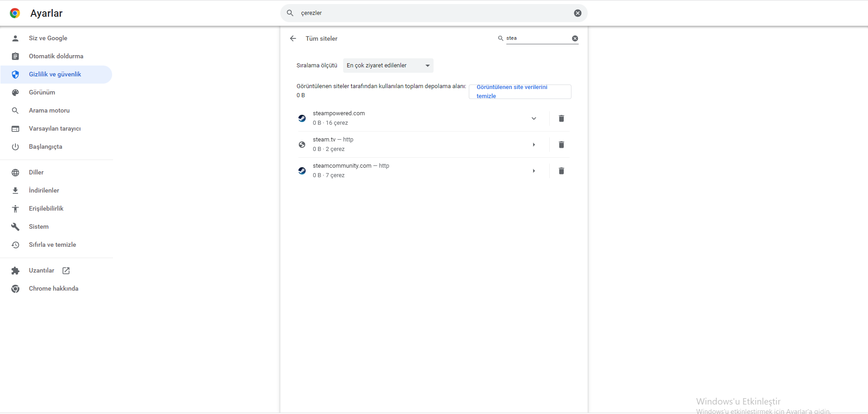Collapse the steampowered.com entry chevron

pyautogui.click(x=533, y=118)
